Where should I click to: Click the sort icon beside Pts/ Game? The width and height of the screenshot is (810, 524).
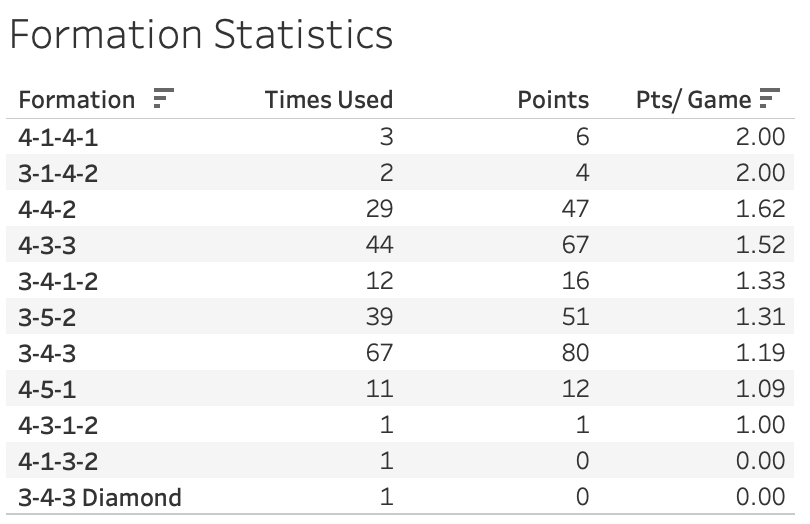pyautogui.click(x=769, y=99)
